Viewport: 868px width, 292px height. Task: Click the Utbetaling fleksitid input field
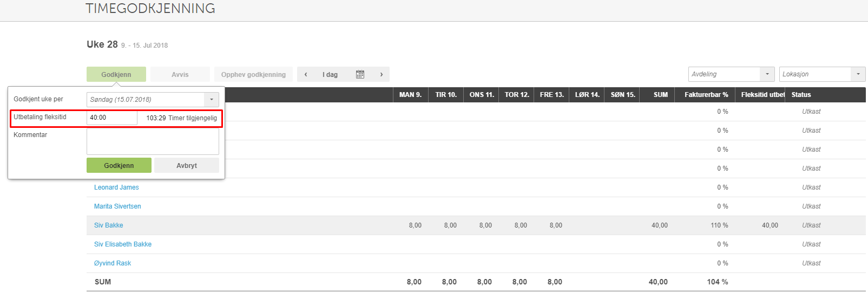pos(112,118)
